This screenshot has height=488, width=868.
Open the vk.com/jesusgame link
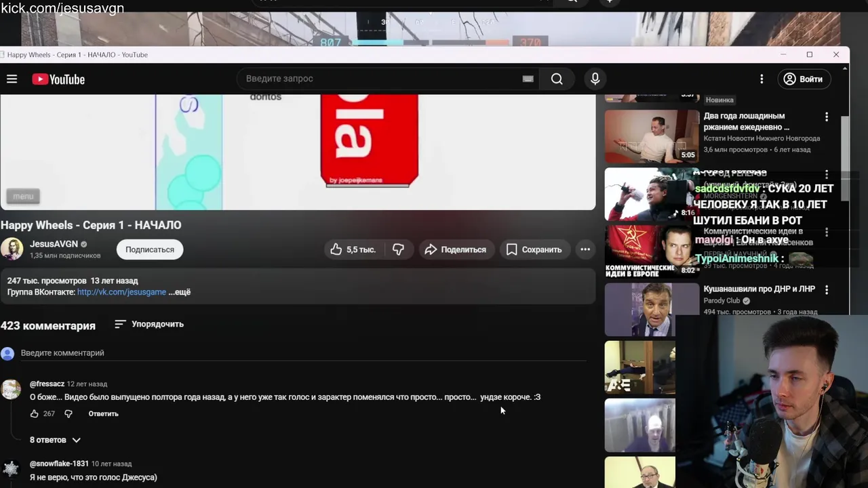[121, 292]
